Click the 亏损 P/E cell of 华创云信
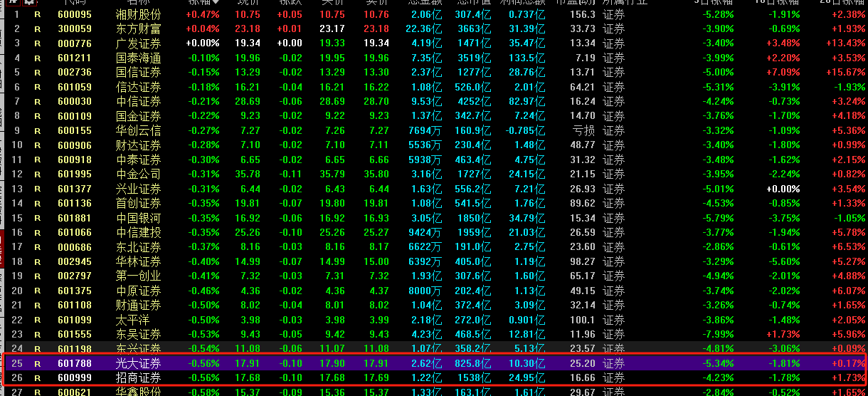Viewport: 868px width, 396px height. 584,130
